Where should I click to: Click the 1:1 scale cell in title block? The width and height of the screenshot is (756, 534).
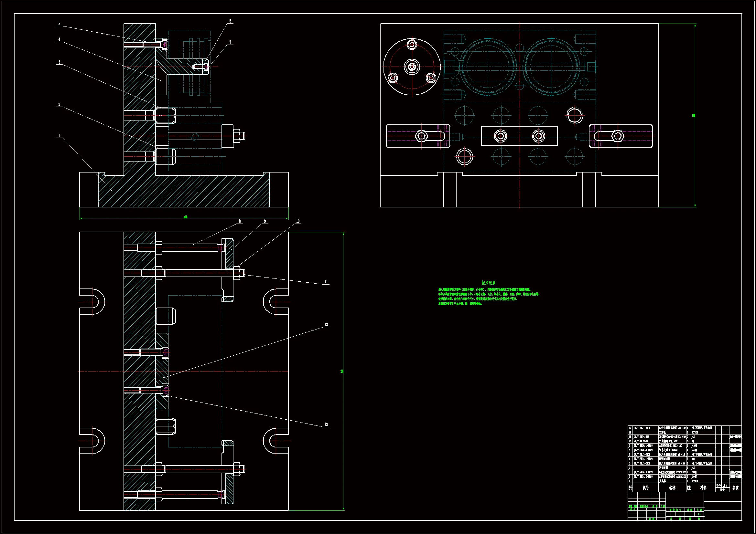pos(699,514)
